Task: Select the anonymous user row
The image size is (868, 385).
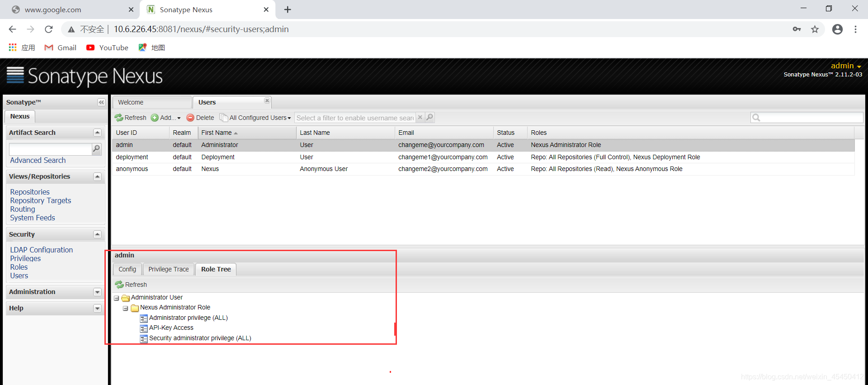Action: coord(483,169)
